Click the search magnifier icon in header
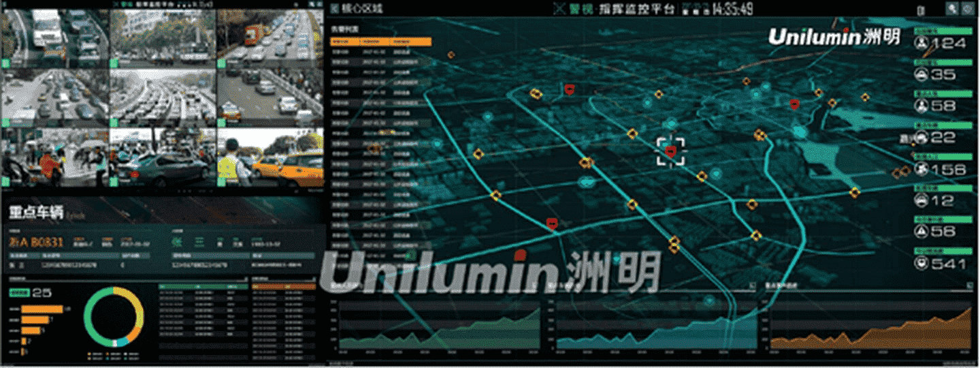980x368 pixels. pos(952,9)
